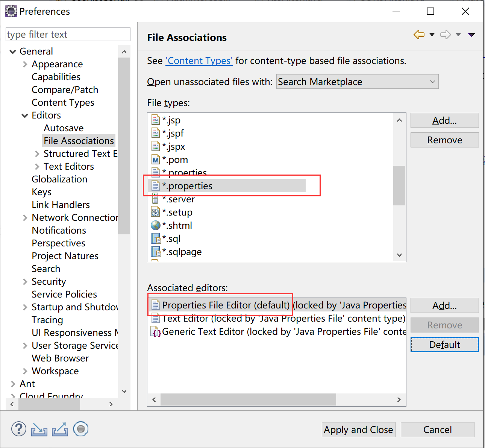Viewport: 485px width, 448px height.
Task: Click Add button for file types
Action: pos(444,120)
